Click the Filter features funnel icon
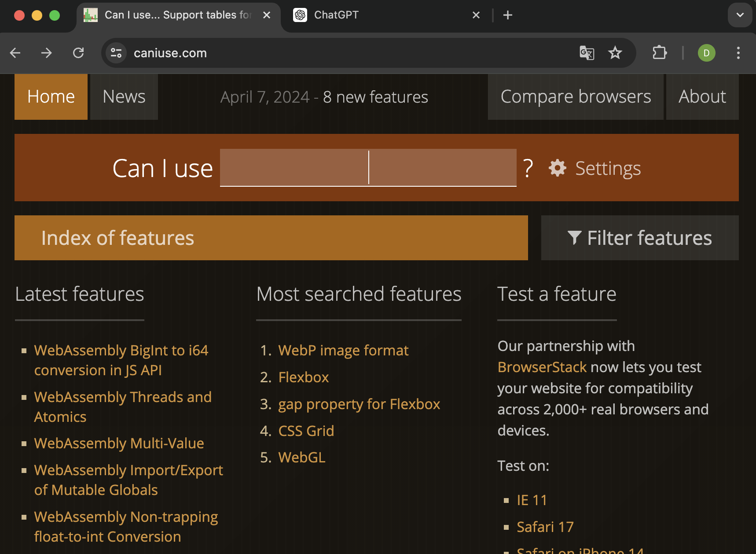This screenshot has height=554, width=756. (x=574, y=238)
